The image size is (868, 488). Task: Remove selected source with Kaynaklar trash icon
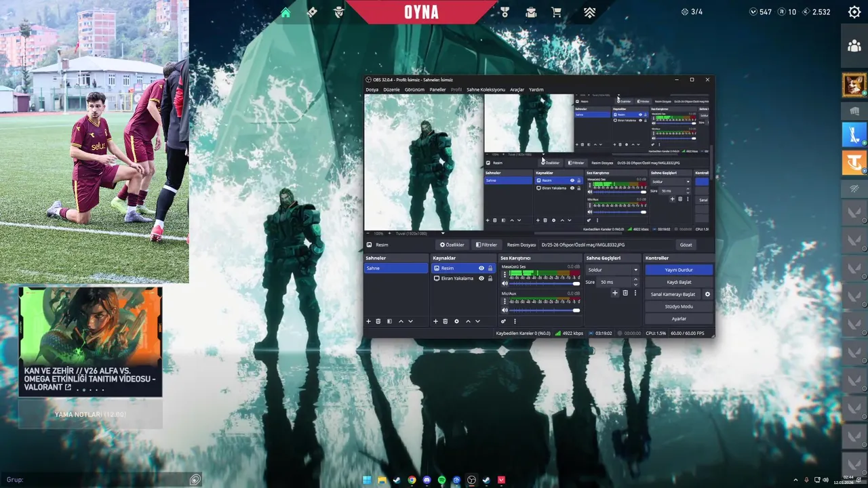click(446, 321)
